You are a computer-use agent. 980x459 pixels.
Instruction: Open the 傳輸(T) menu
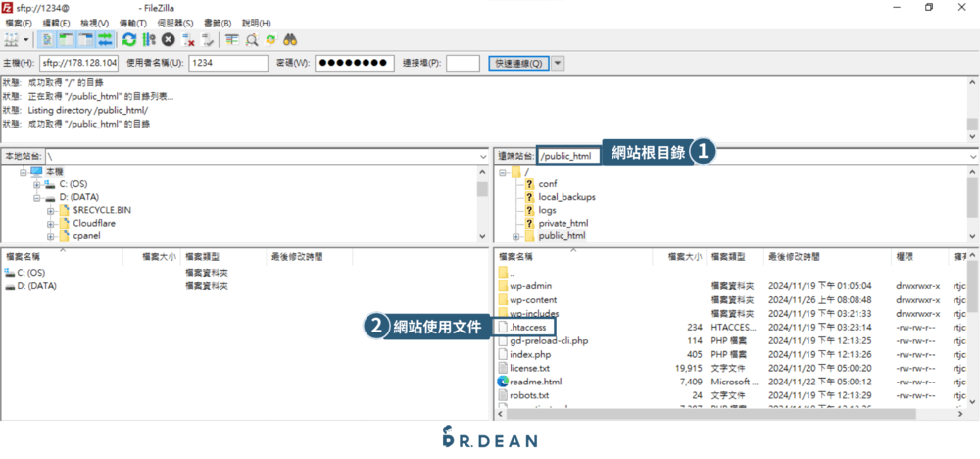tap(132, 23)
